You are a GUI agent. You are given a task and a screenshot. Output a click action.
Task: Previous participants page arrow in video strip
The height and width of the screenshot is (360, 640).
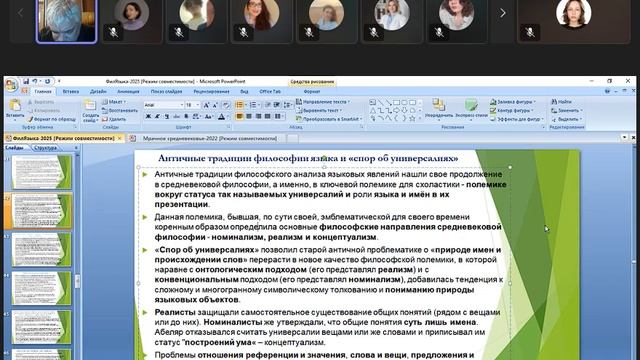tap(20, 13)
